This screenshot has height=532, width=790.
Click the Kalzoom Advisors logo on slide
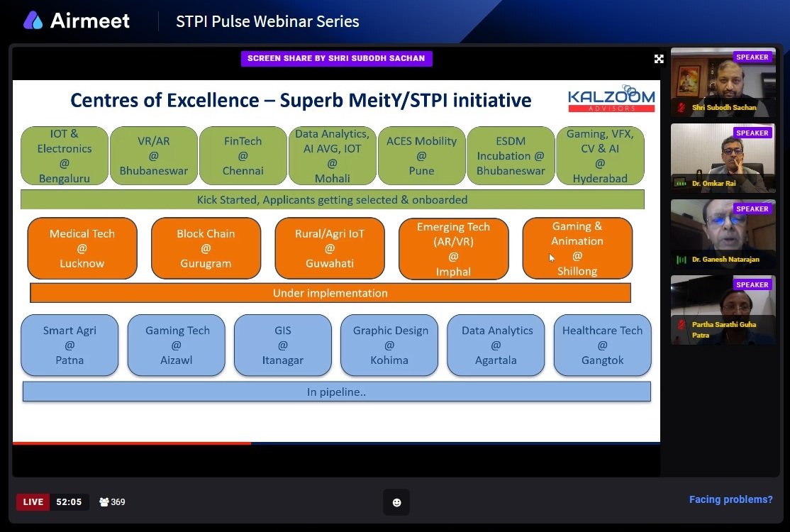611,98
